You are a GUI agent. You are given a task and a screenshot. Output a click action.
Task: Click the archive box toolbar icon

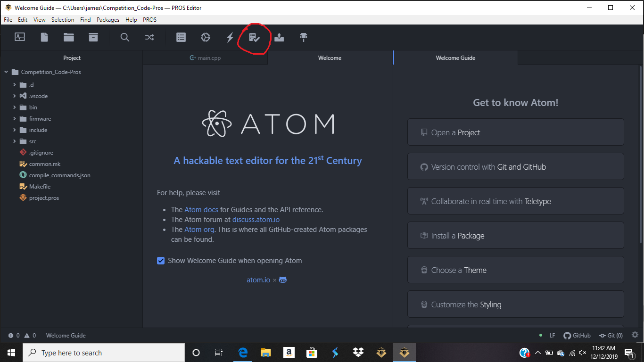pos(93,37)
